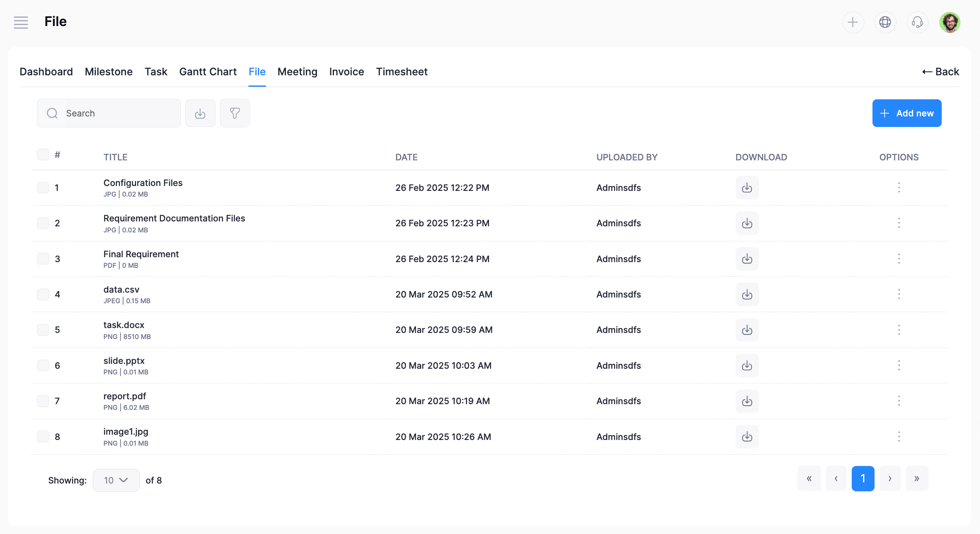980x534 pixels.
Task: Click the Add new button
Action: point(906,113)
